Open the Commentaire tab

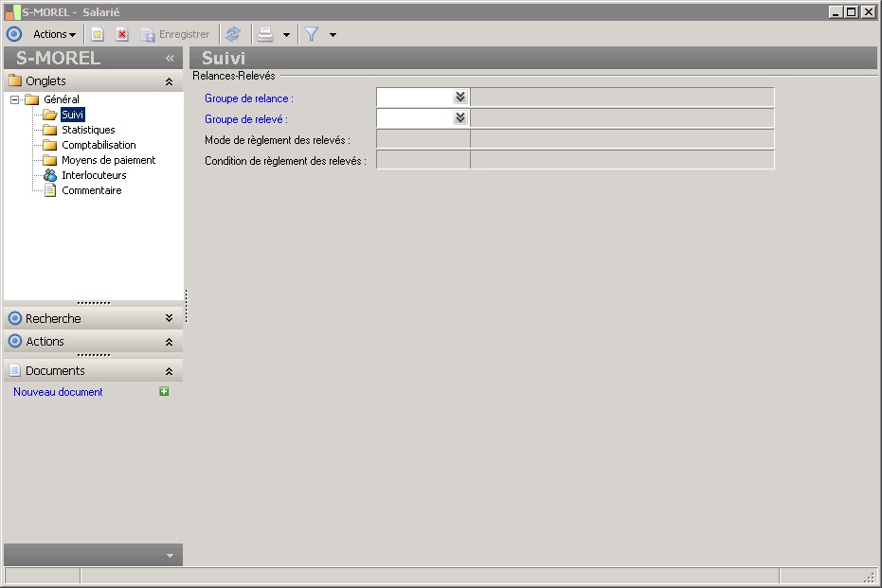(92, 190)
